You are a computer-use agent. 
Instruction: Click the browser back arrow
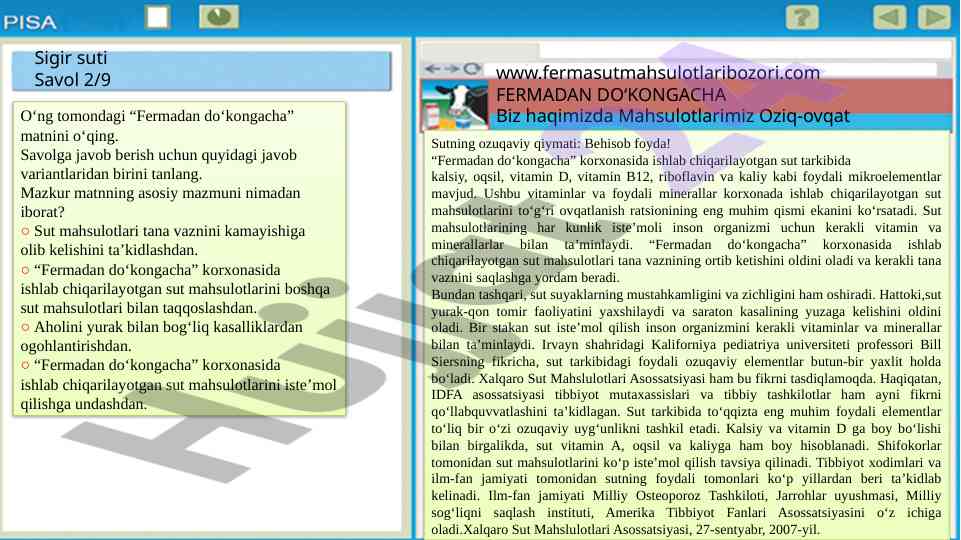click(x=433, y=69)
